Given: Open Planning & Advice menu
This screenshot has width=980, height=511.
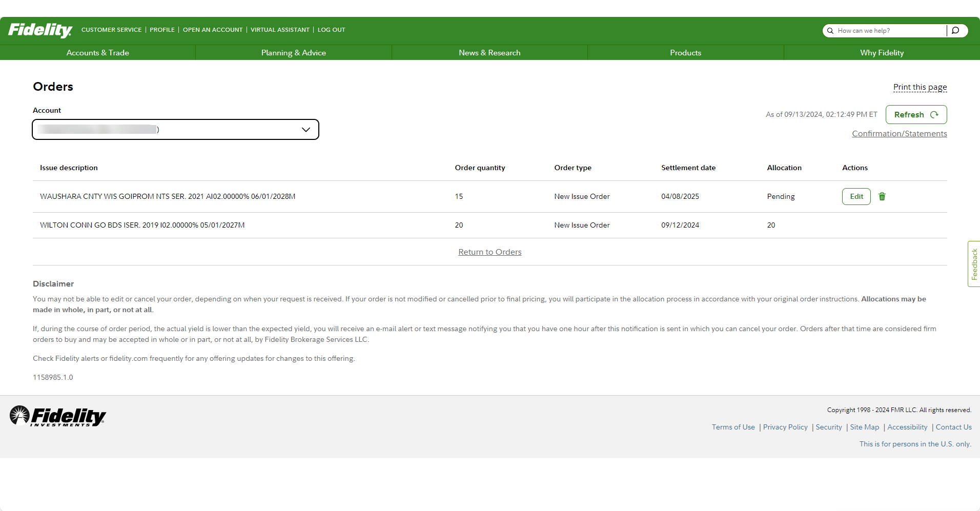Looking at the screenshot, I should 293,53.
